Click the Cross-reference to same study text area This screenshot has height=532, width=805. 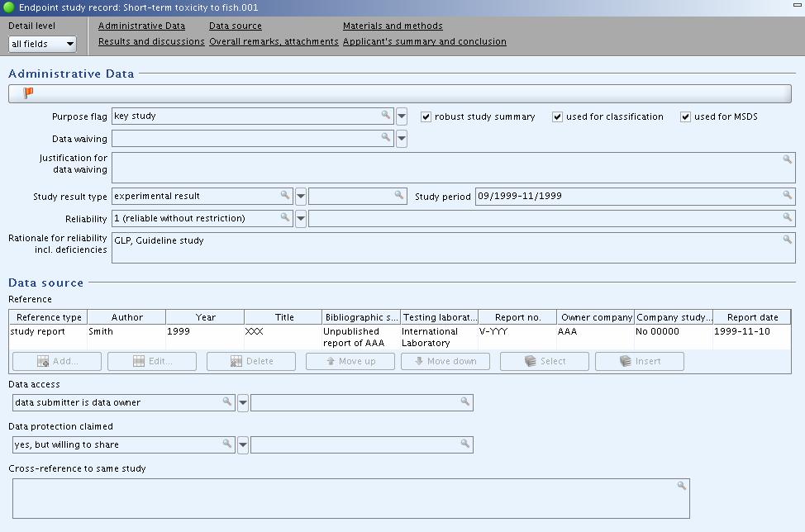coord(351,499)
